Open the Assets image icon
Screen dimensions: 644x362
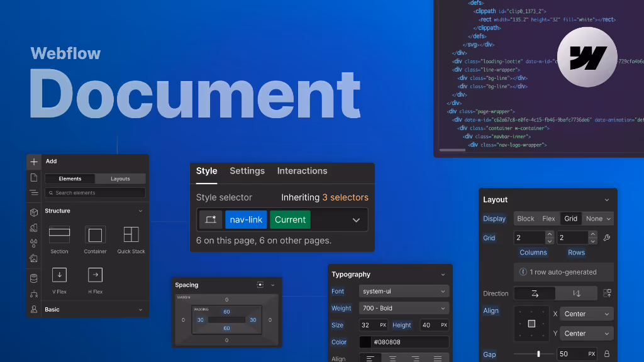point(34,258)
